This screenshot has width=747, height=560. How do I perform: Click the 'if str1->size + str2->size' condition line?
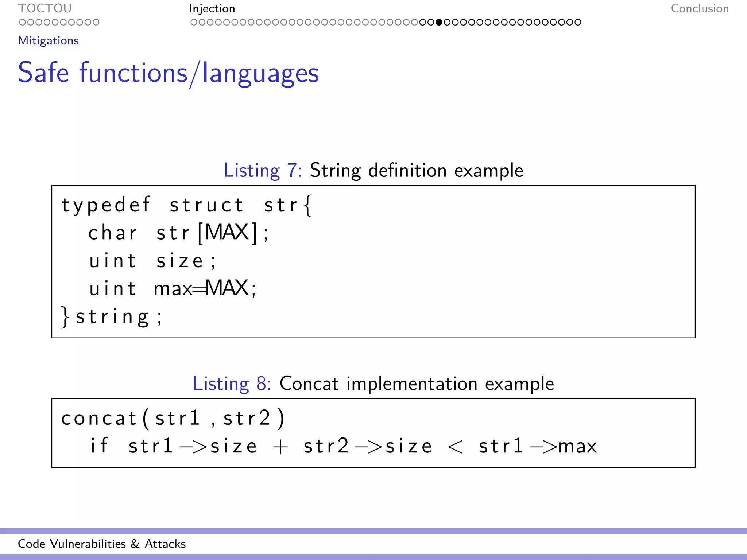(344, 446)
